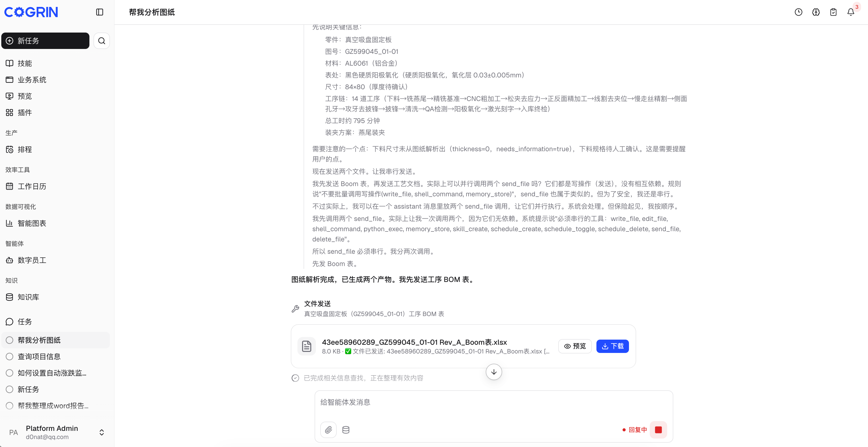Open 数字员工 digital employees
868x447 pixels.
click(56, 260)
